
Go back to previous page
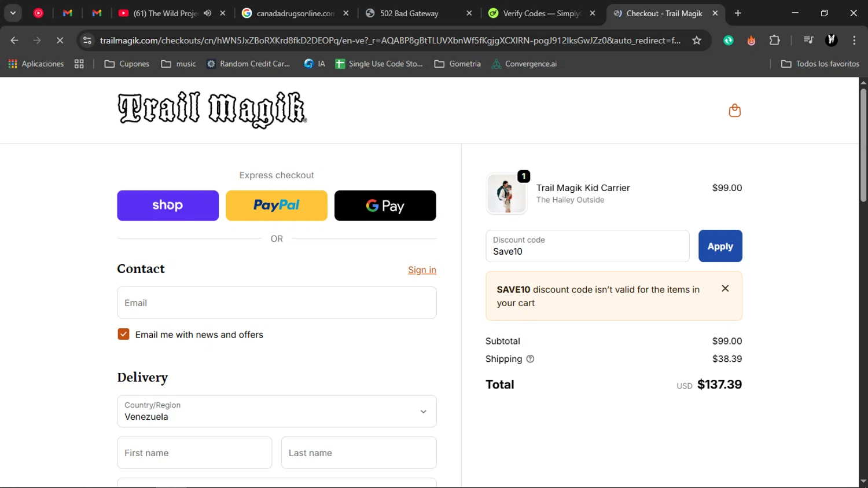(x=14, y=40)
